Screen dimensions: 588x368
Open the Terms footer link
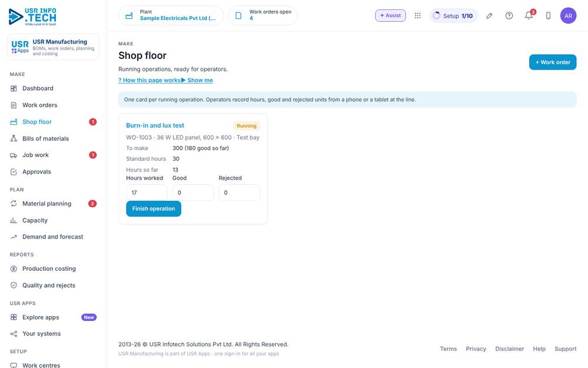point(449,349)
